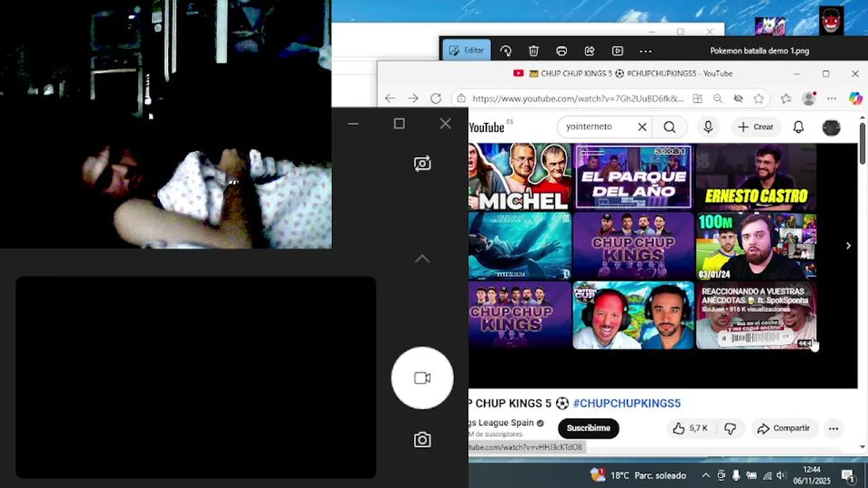
Task: Open browser favorites list
Action: point(786,98)
